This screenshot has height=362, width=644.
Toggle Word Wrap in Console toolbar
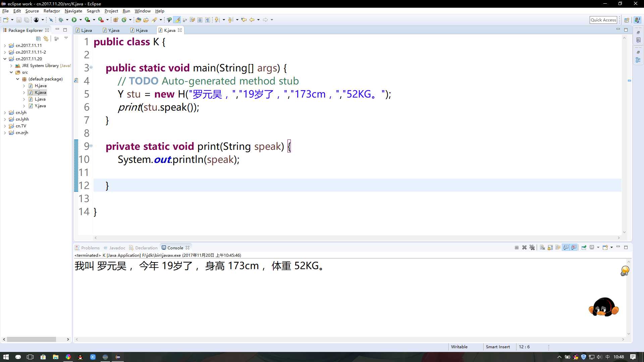tap(558, 247)
